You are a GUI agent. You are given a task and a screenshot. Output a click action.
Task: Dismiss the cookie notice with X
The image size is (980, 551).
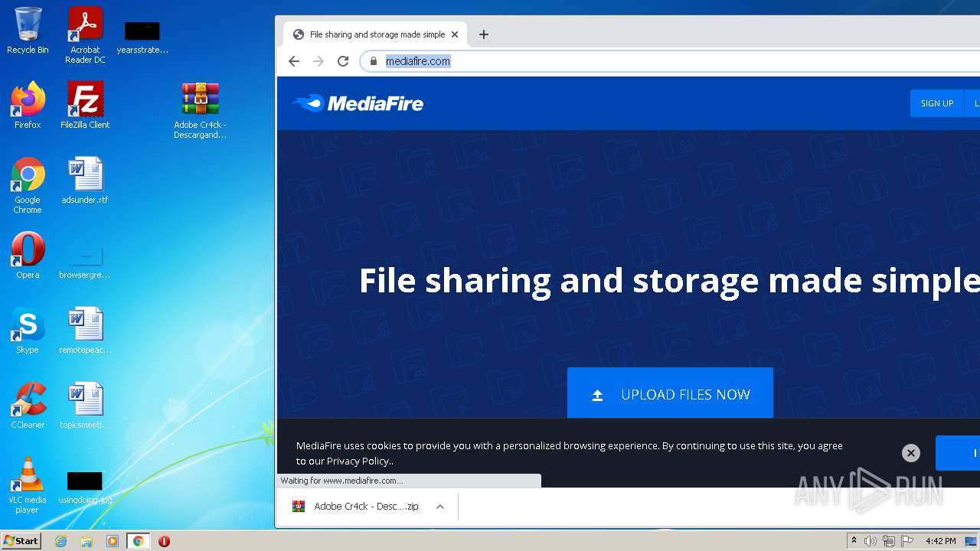(910, 453)
